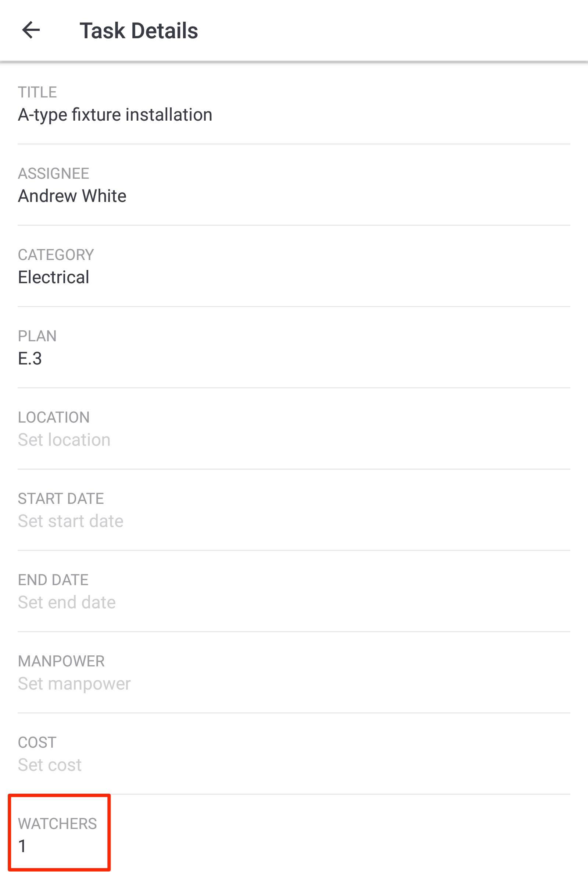Edit the A-type fixture installation title
Viewport: 588px width, 872px height.
(x=115, y=115)
